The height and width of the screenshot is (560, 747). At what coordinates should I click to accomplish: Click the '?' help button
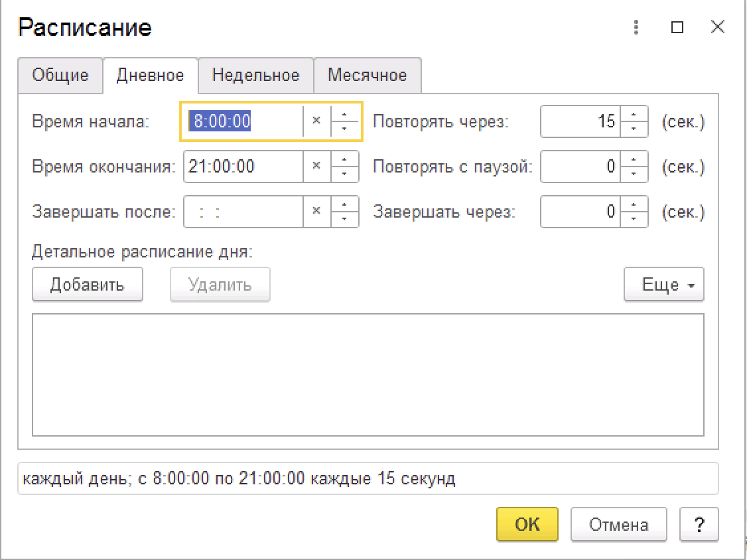tap(699, 525)
